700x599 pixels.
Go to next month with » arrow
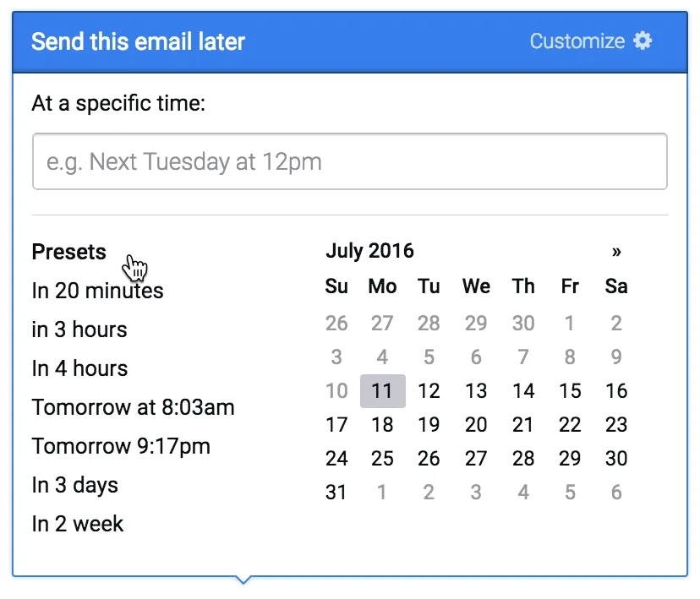(616, 252)
